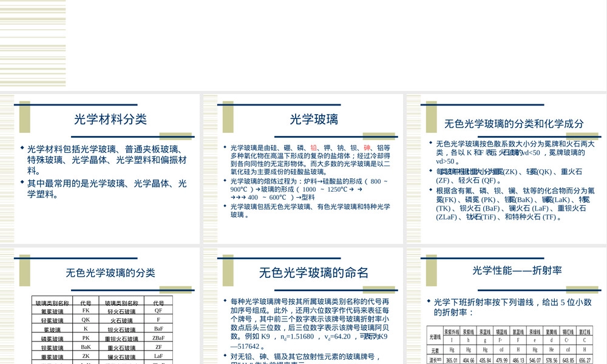Select the 无色光学玻璃的分类和化学成分 slide thumbnail
607x364 pixels.
click(507, 169)
